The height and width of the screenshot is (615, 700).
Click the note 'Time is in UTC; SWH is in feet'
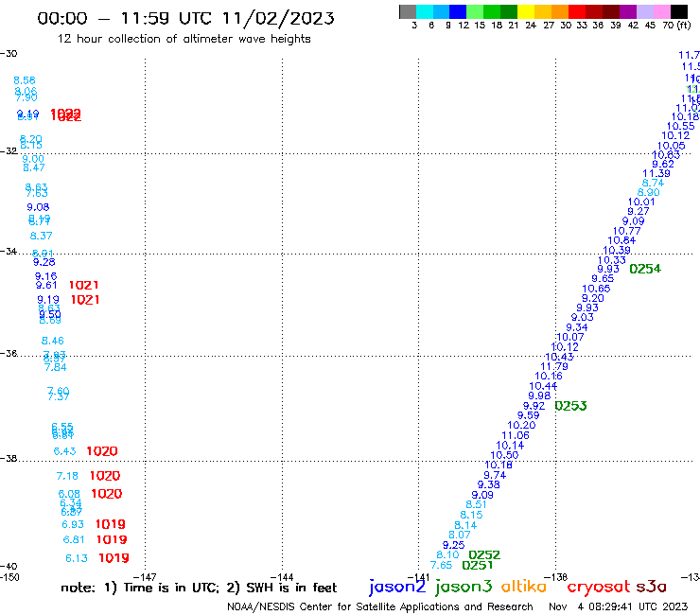click(x=199, y=588)
